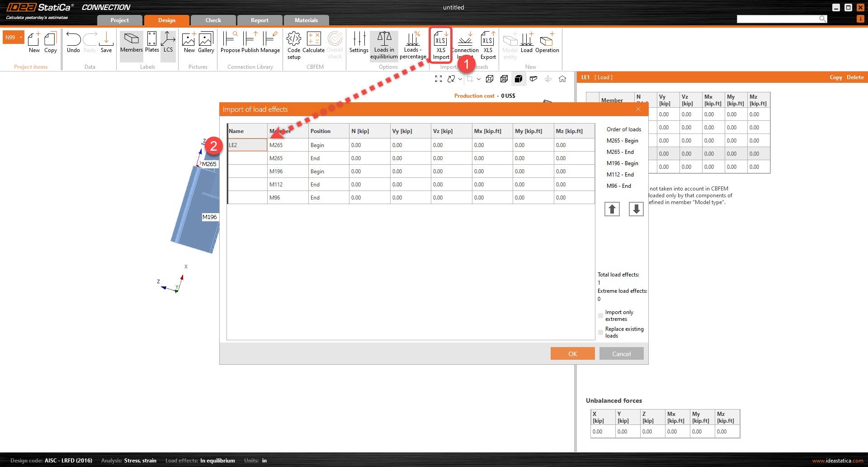
Task: Select the LE2 name cell
Action: 247,145
